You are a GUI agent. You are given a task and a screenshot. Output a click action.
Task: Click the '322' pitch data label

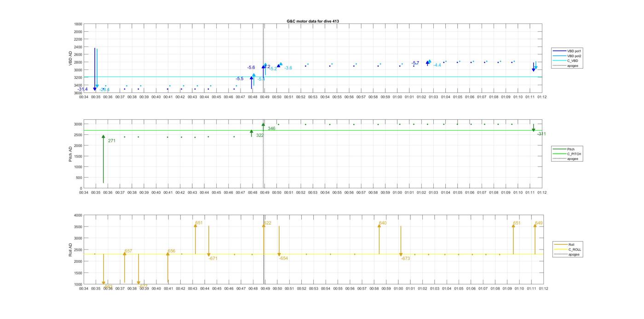[260, 135]
